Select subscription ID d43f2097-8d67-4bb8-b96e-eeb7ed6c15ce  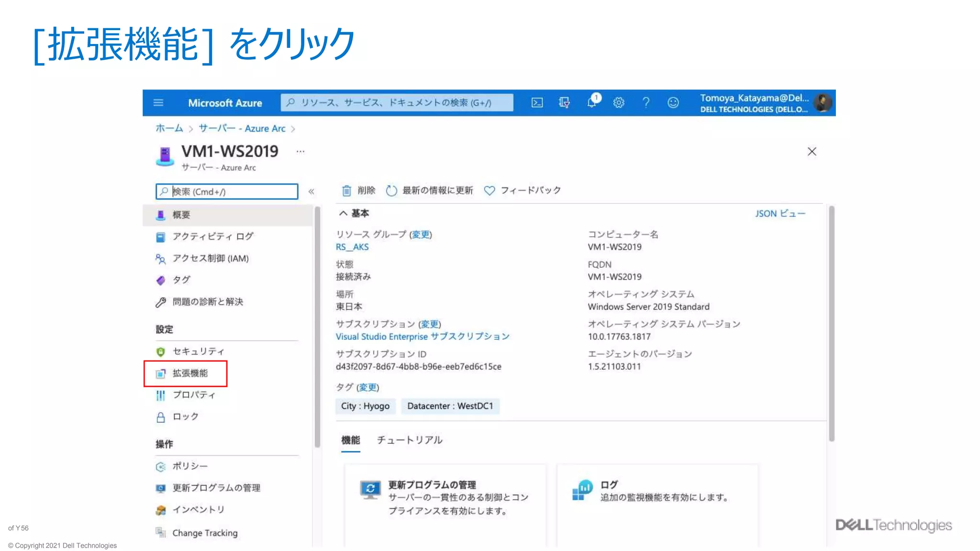[x=419, y=367]
